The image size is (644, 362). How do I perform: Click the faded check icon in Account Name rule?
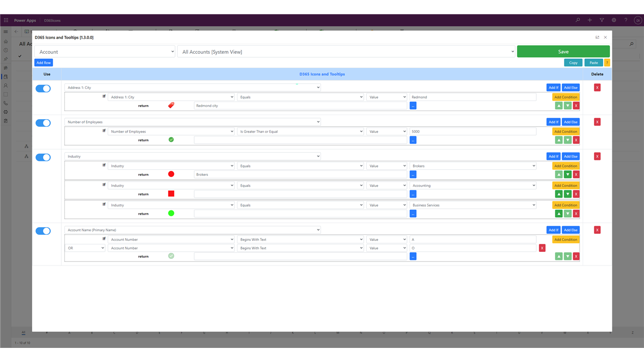point(171,256)
